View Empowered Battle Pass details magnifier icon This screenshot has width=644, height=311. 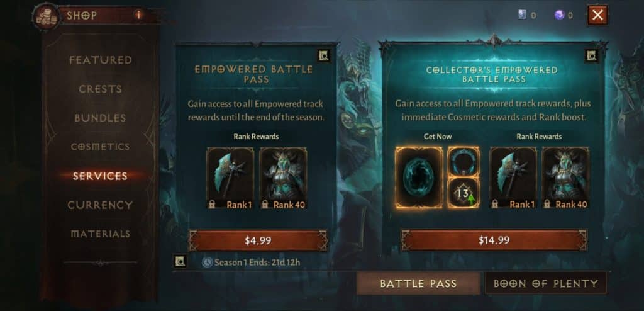[x=323, y=56]
